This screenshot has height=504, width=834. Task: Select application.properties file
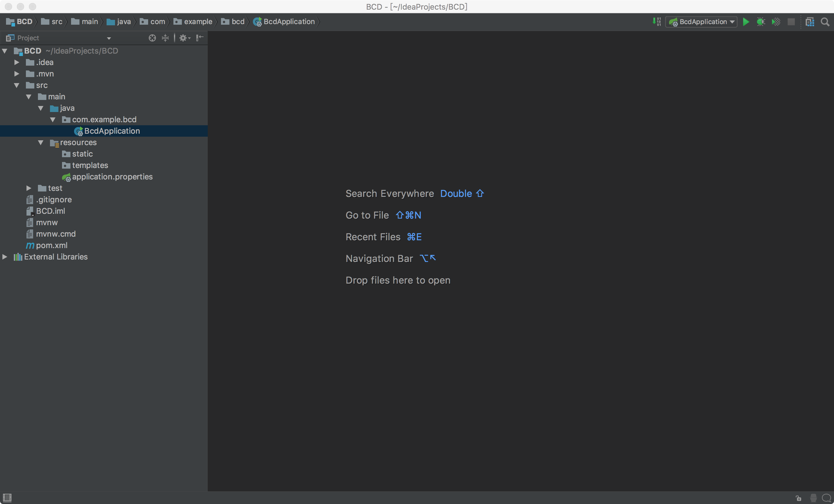(112, 177)
